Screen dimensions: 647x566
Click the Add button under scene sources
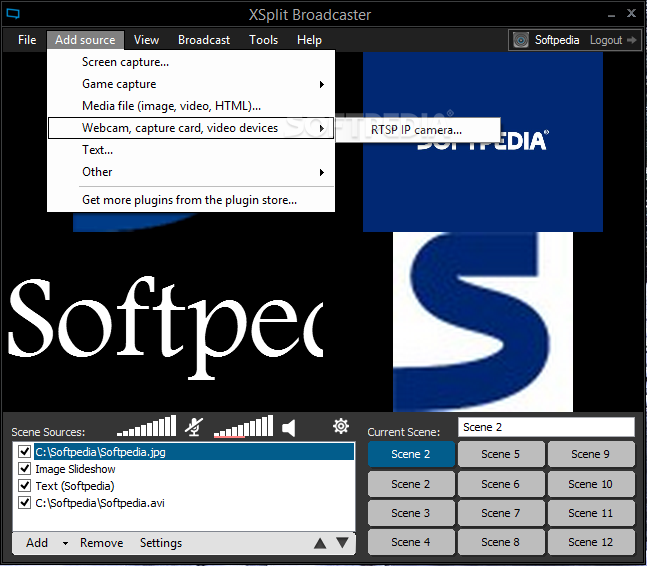(37, 543)
